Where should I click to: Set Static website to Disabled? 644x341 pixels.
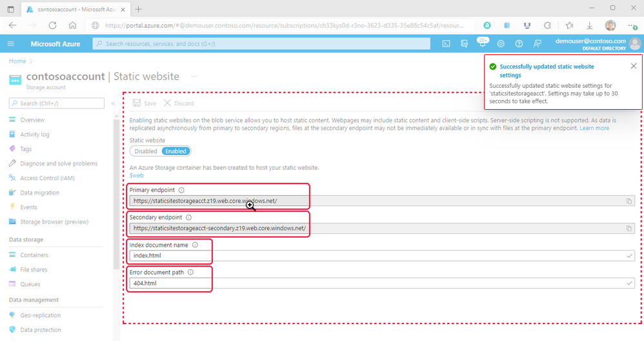pyautogui.click(x=146, y=151)
